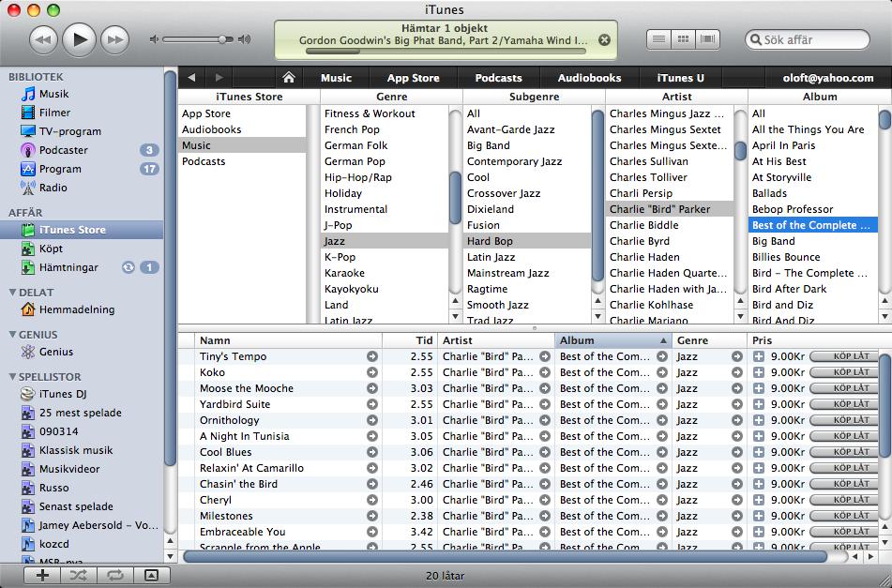The width and height of the screenshot is (892, 588).
Task: Click the Genre column scroll down arrow
Action: 455,316
